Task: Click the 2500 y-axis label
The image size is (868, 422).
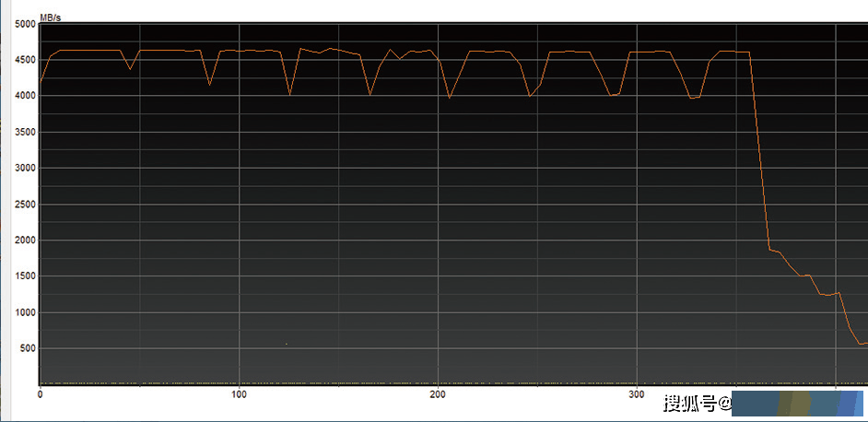Action: point(26,205)
